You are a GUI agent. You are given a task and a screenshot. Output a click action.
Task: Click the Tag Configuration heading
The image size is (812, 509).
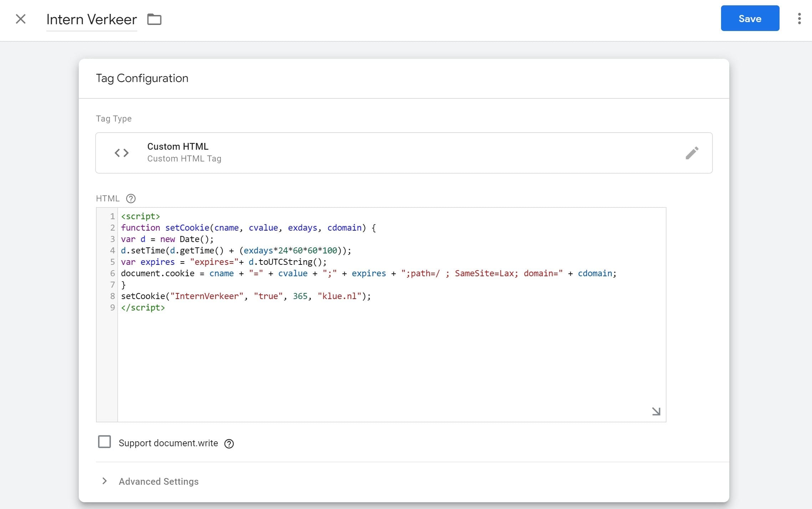142,78
